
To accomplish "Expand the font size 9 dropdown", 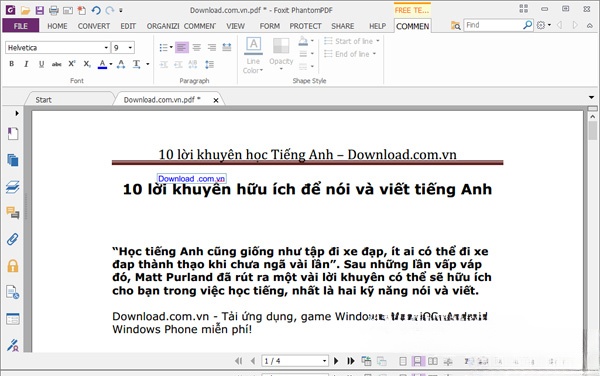I will 130,48.
